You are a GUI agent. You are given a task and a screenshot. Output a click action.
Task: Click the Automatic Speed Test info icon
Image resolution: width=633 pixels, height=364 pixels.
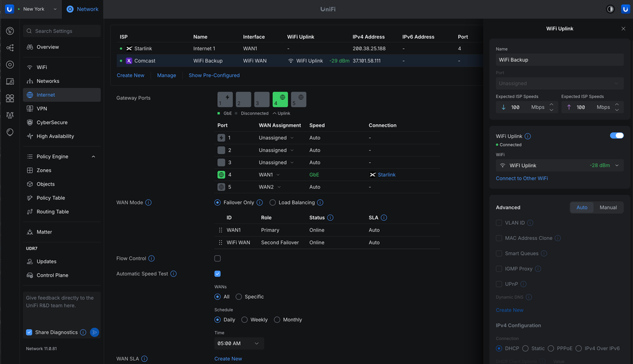173,273
